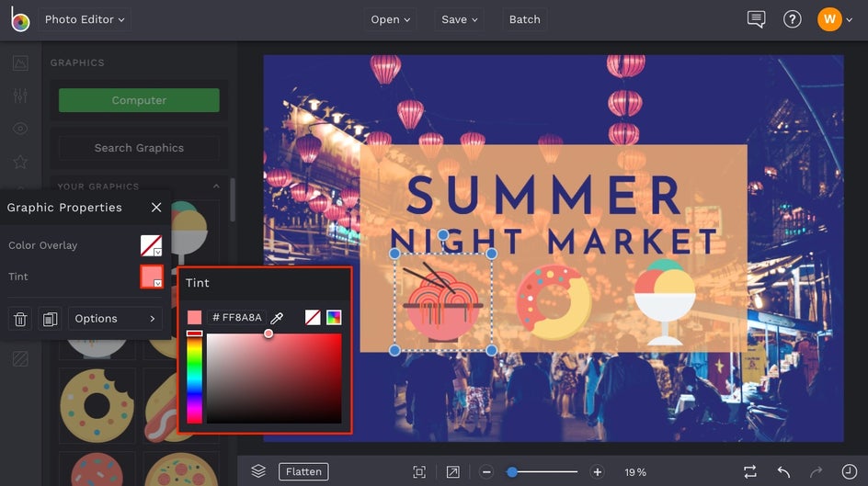Select the ice cream cup graphic on canvas
This screenshot has height=486, width=868.
664,302
